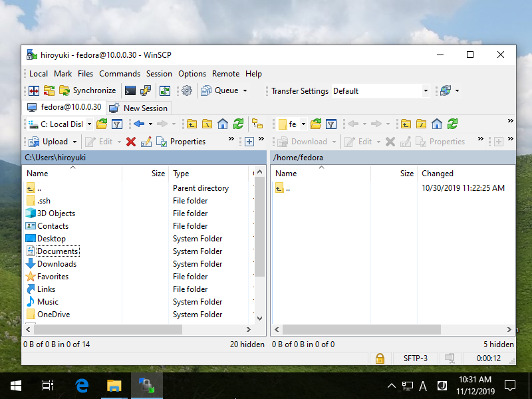Screen dimensions: 532x399
Task: Open the Session menu
Action: click(159, 74)
